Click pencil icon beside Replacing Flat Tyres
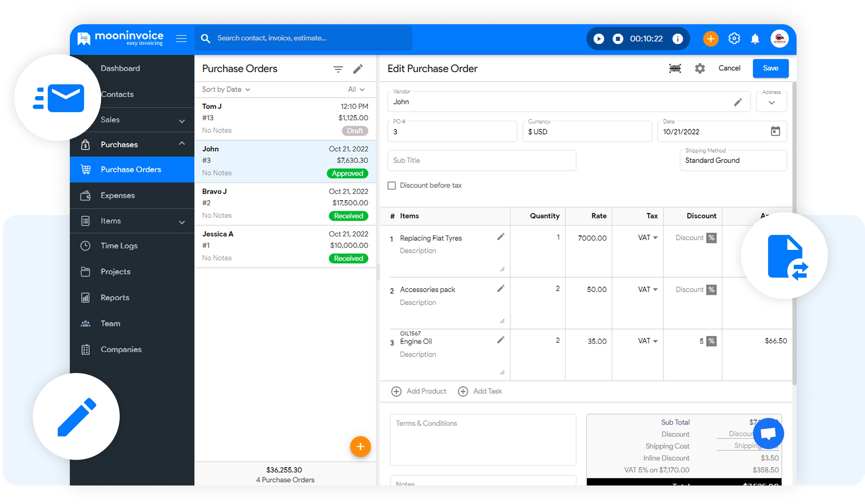The width and height of the screenshot is (865, 504). point(501,237)
